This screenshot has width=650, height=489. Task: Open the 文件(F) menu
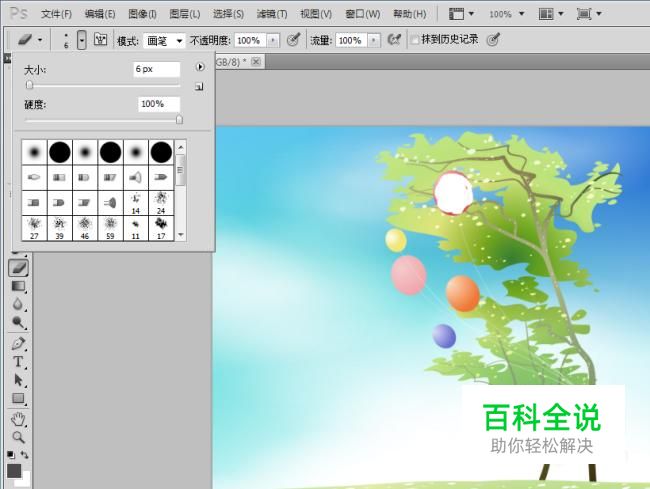pos(56,14)
